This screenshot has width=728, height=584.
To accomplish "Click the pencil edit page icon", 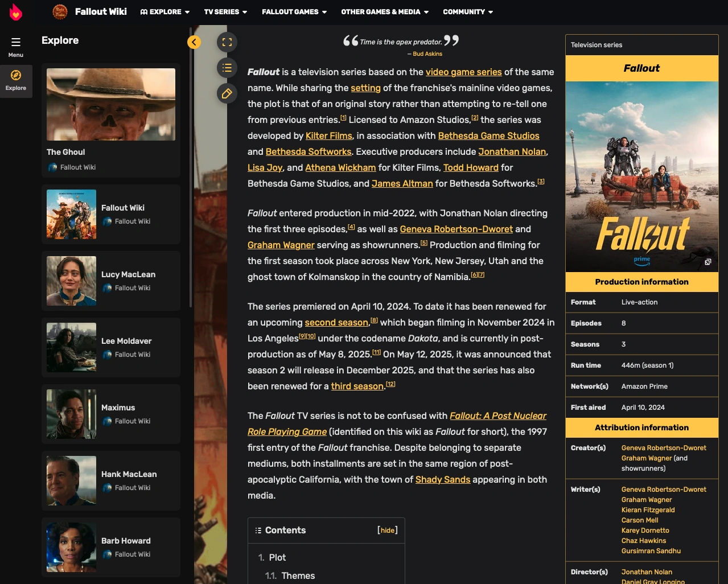I will coord(227,93).
